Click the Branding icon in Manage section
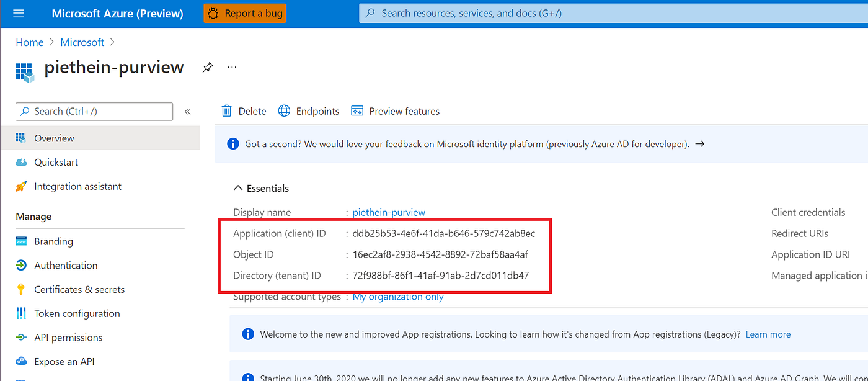 point(21,241)
